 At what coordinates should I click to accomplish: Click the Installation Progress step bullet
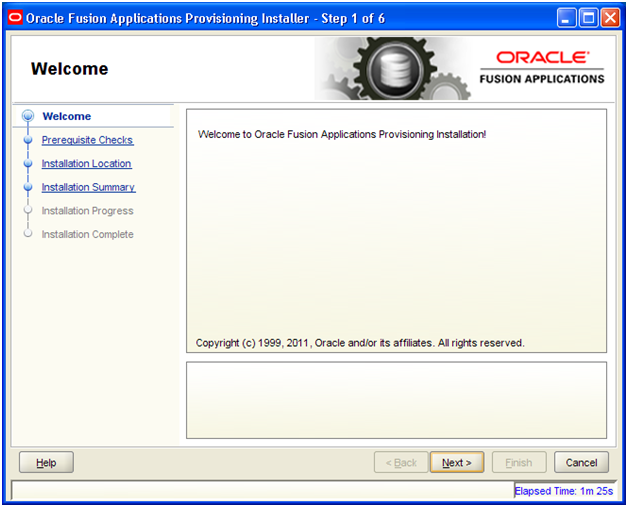(x=28, y=210)
